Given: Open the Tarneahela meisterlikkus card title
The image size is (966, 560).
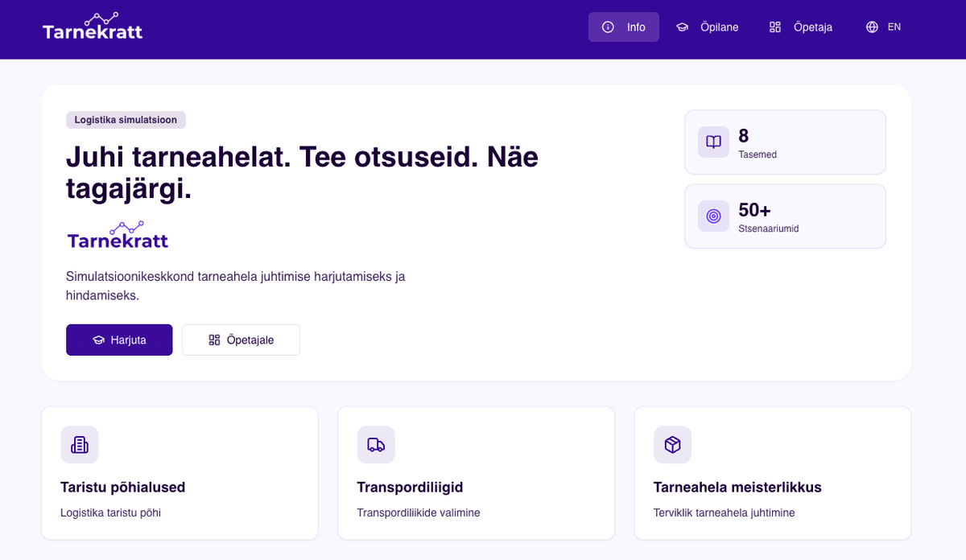Looking at the screenshot, I should (x=737, y=488).
